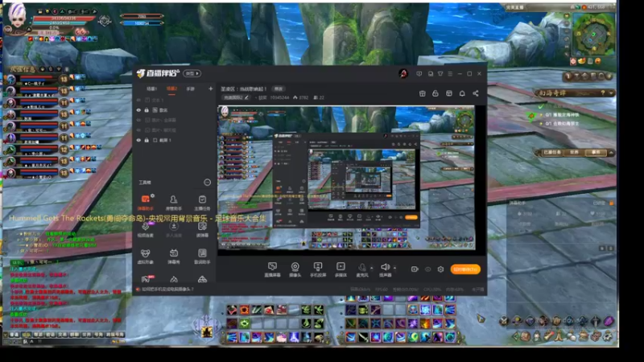This screenshot has height=362, width=644.
Task: Open the virtual avatar bear-face tool
Action: click(x=146, y=255)
